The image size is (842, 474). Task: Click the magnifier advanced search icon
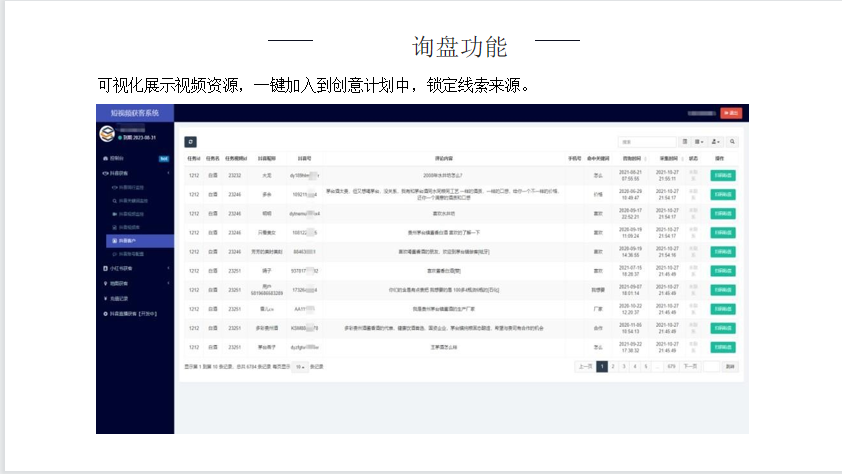click(x=732, y=142)
